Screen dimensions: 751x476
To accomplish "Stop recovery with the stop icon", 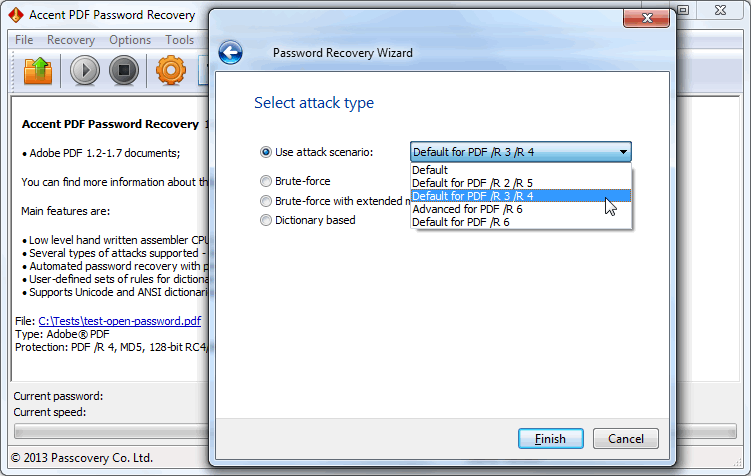I will click(124, 70).
